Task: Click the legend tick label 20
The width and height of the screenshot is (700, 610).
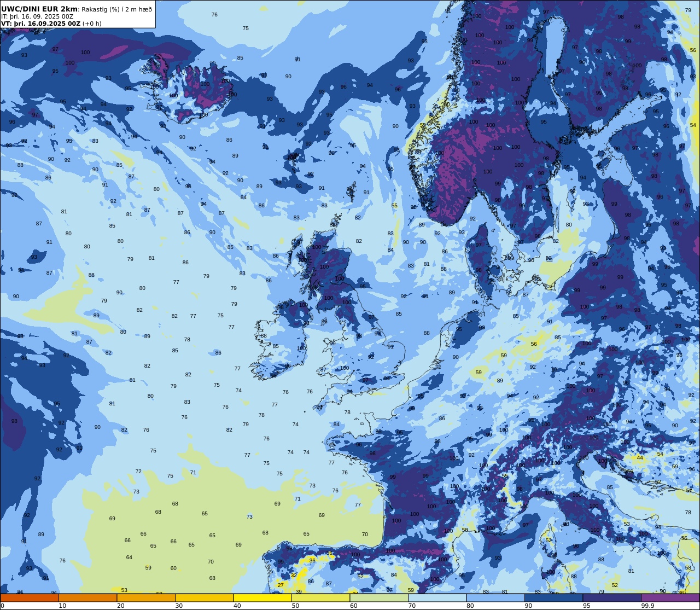Action: coord(120,606)
